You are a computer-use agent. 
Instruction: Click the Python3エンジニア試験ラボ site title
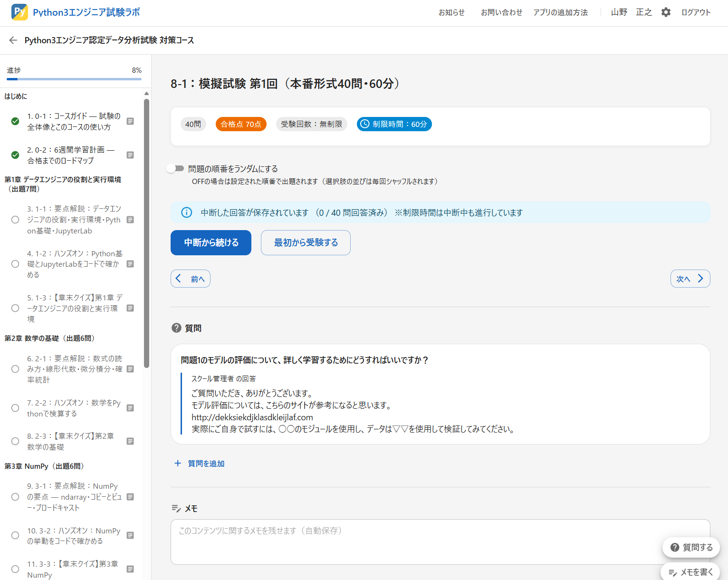(x=86, y=12)
